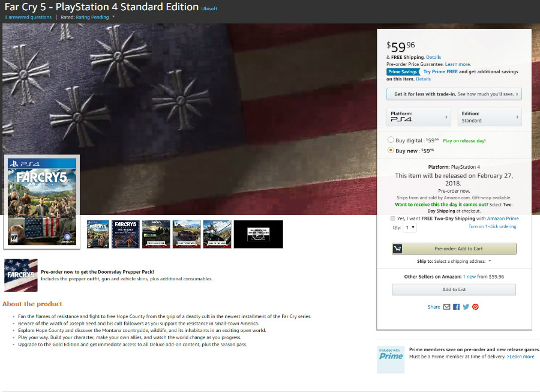Screen dimensions: 540x392
Task: Open the Edition Standard dropdown
Action: [x=490, y=117]
